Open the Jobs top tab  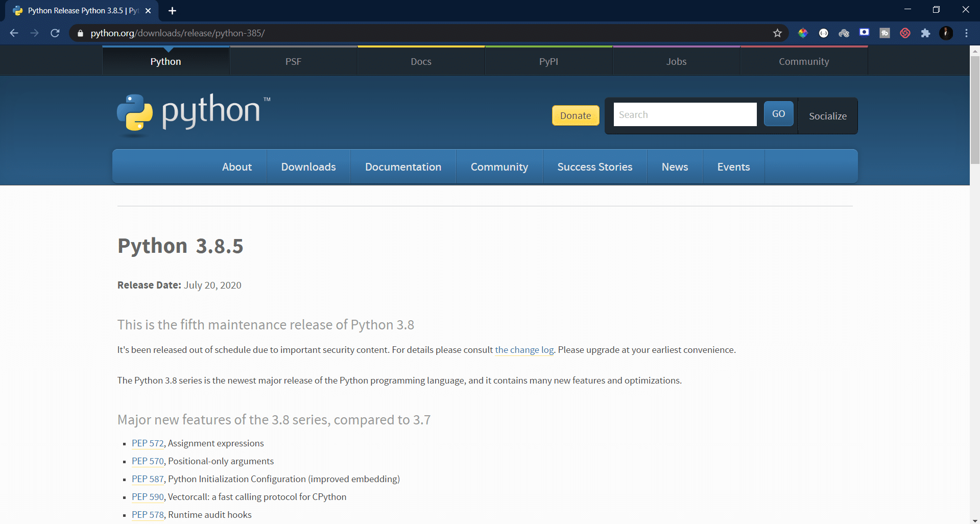[676, 61]
